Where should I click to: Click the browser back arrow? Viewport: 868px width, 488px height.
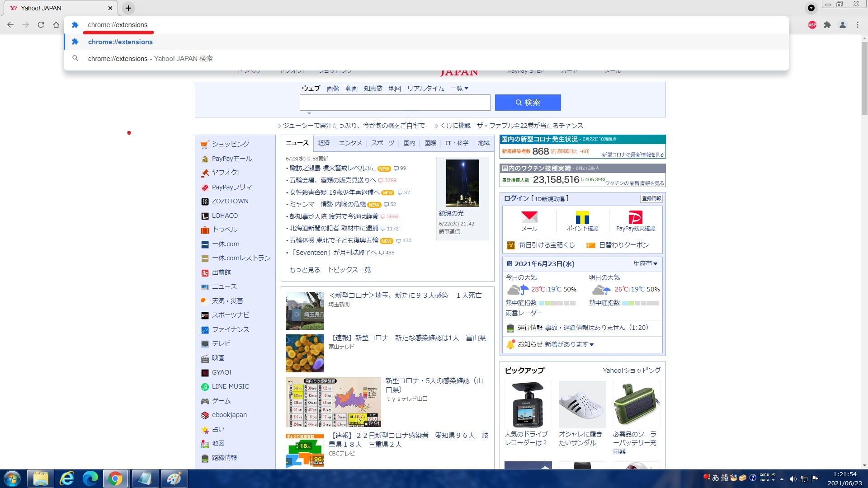tap(10, 25)
